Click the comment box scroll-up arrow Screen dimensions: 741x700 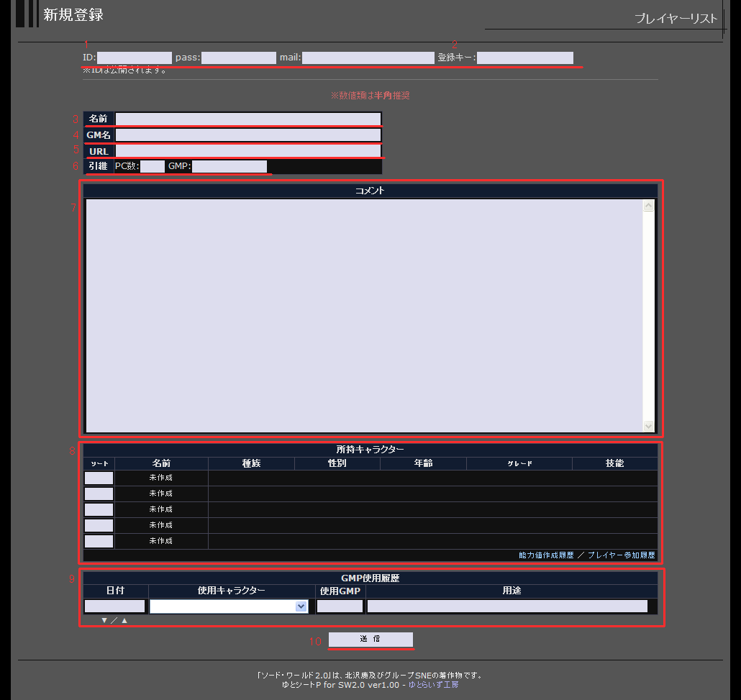(x=648, y=206)
